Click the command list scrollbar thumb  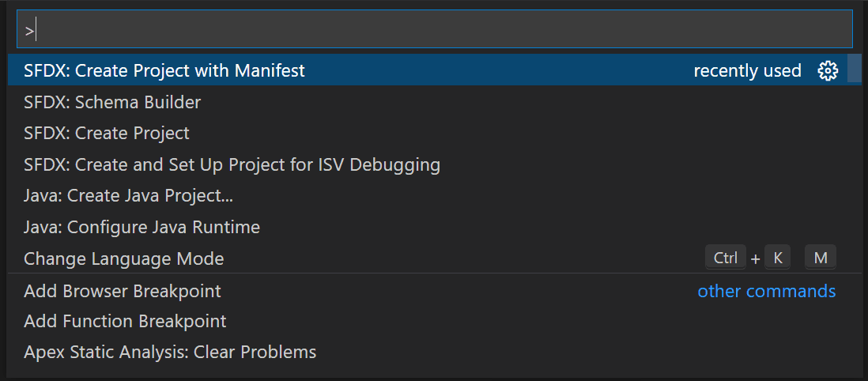(854, 69)
